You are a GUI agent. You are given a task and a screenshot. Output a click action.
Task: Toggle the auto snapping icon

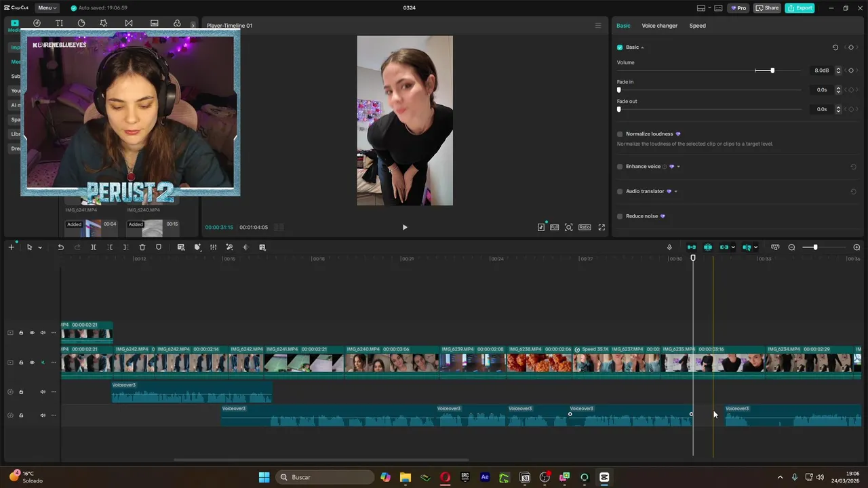(708, 247)
